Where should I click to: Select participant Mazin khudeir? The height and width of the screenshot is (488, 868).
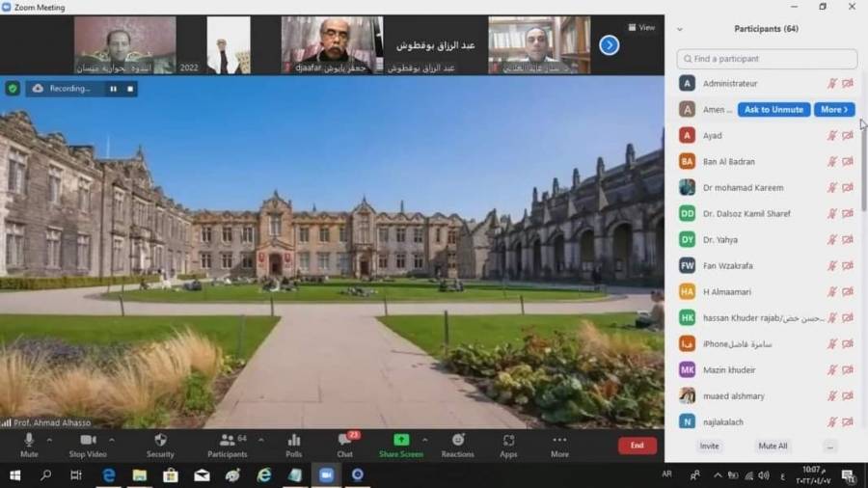click(x=767, y=369)
